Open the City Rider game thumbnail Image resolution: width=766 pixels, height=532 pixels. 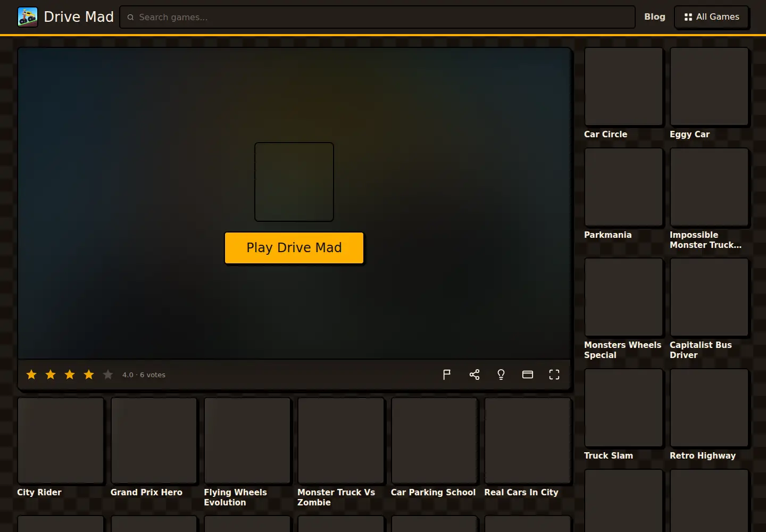tap(61, 441)
